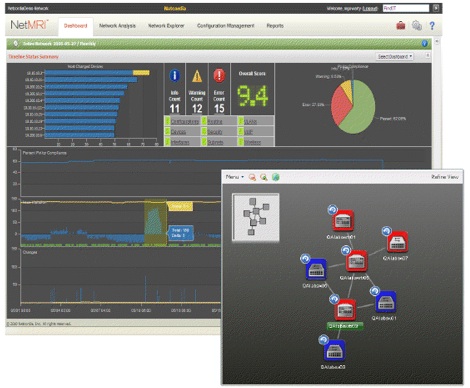Toggle the green Security status check
This screenshot has height=388, width=470.
(204, 131)
